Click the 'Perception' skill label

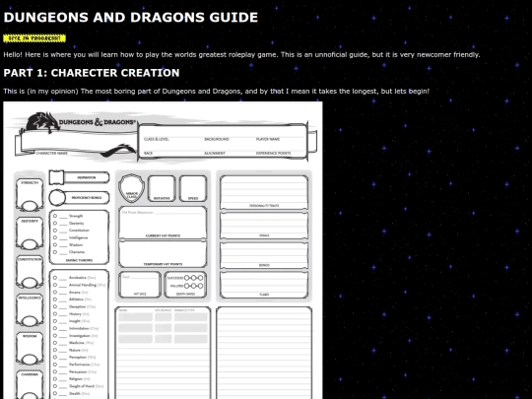pos(78,358)
